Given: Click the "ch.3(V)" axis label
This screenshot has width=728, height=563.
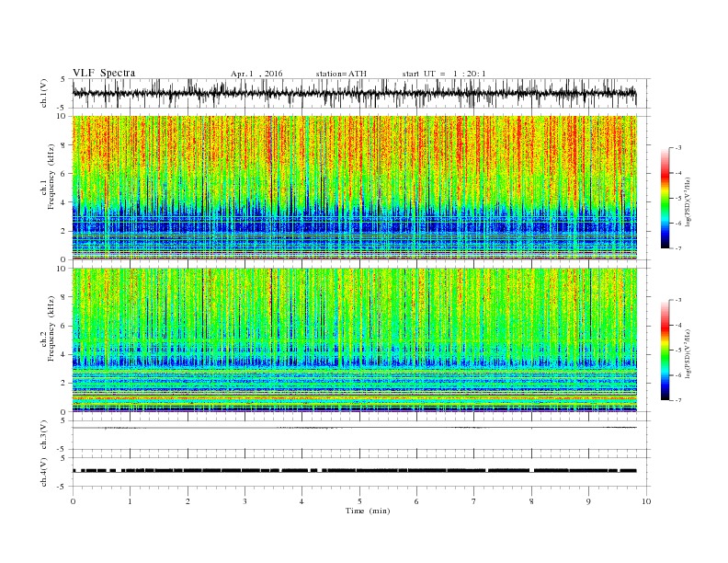Looking at the screenshot, I should pyautogui.click(x=44, y=435).
